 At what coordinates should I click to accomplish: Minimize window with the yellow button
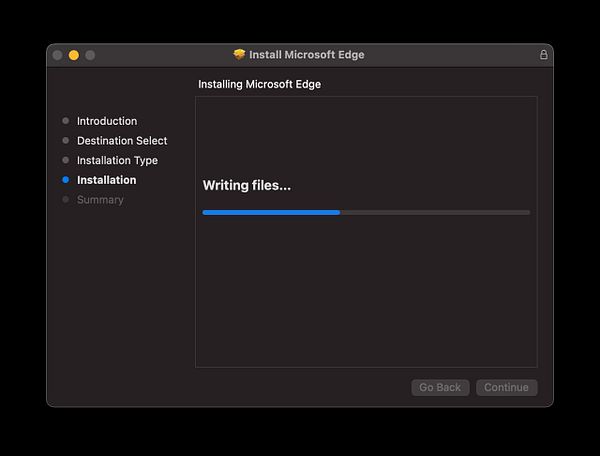[74, 55]
